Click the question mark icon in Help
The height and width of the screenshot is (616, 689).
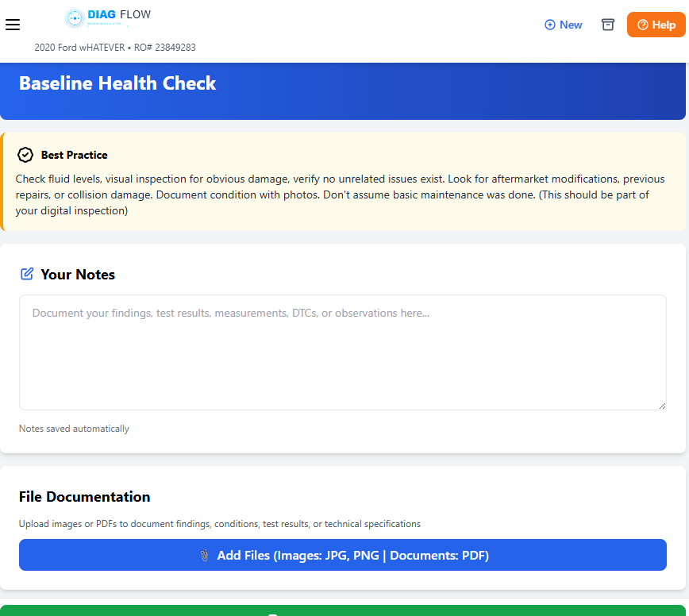pos(643,25)
